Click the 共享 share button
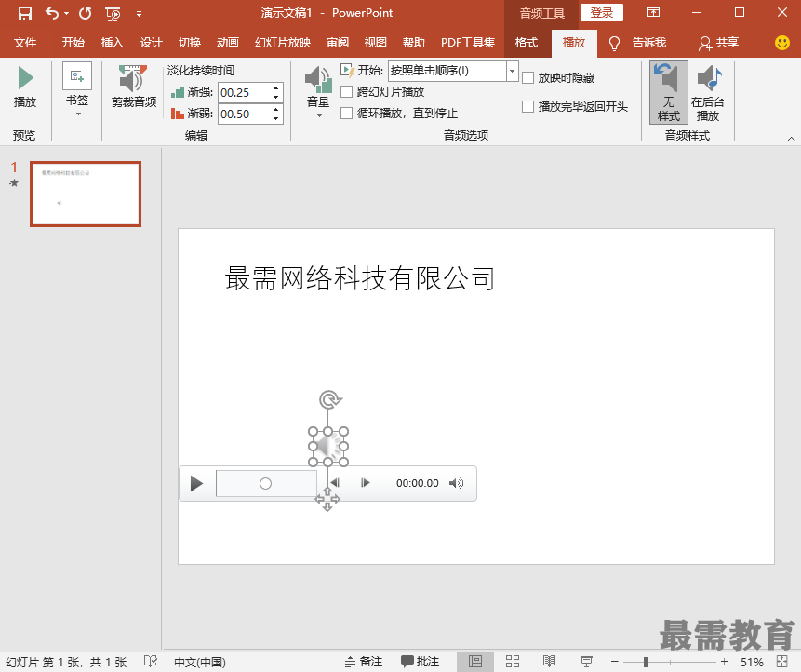The width and height of the screenshot is (801, 672). (719, 43)
